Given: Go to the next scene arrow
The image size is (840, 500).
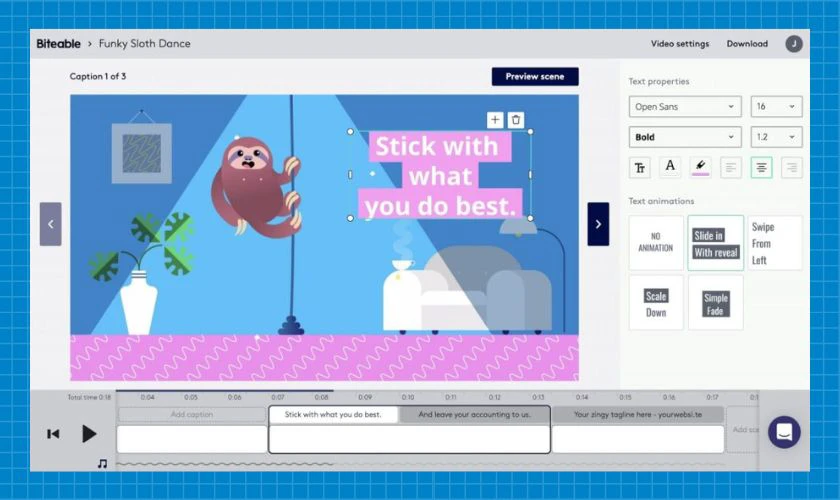Looking at the screenshot, I should tap(598, 224).
